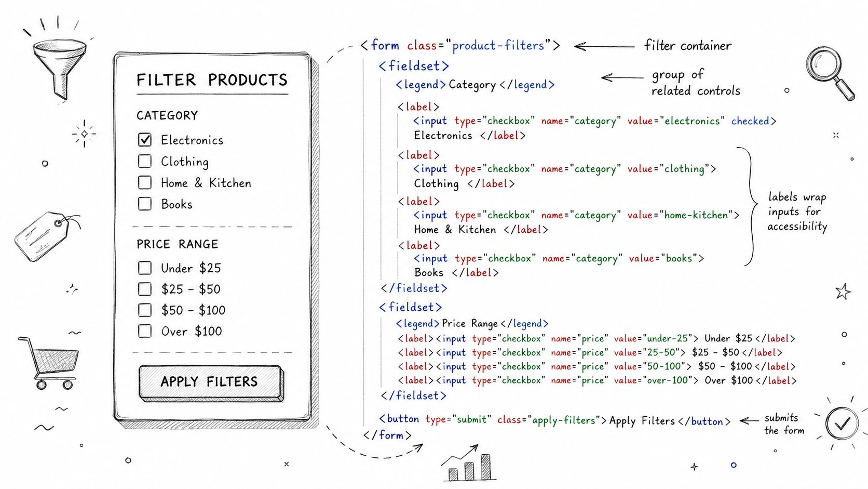Enable the Over $100 checkbox
This screenshot has width=868, height=489.
click(x=145, y=331)
